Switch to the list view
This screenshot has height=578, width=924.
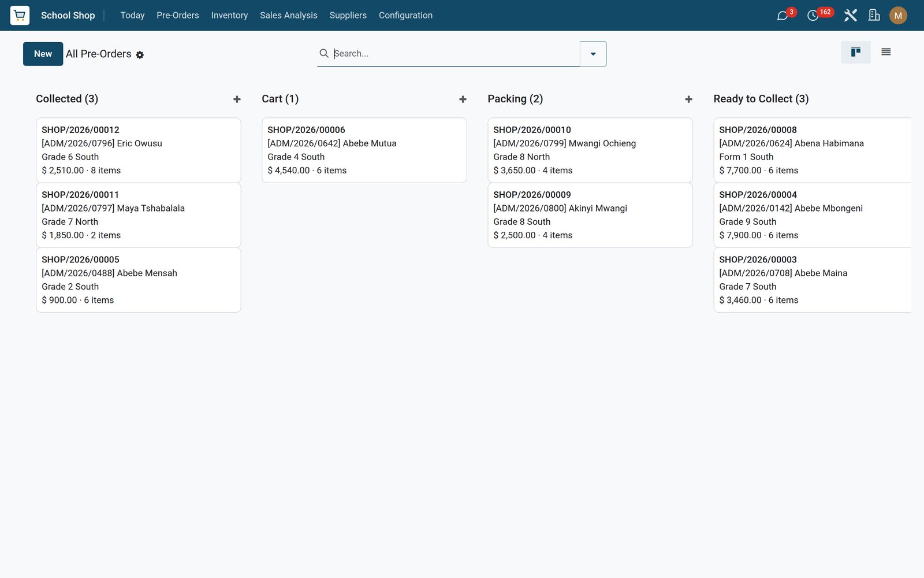tap(886, 53)
